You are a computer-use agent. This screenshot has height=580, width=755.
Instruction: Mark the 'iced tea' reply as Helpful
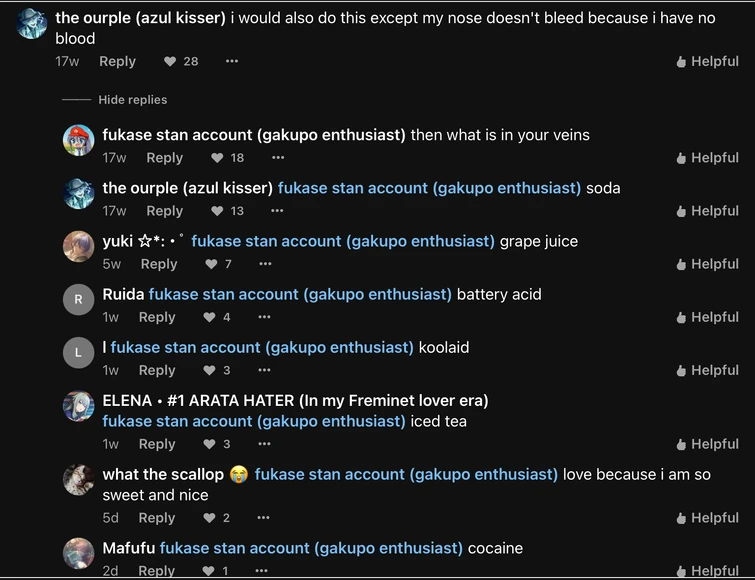coord(707,444)
